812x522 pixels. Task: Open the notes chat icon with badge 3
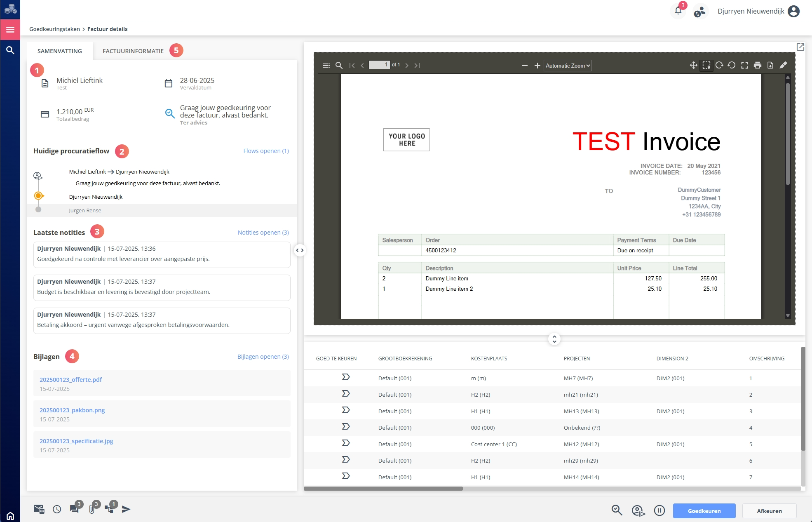pos(75,508)
